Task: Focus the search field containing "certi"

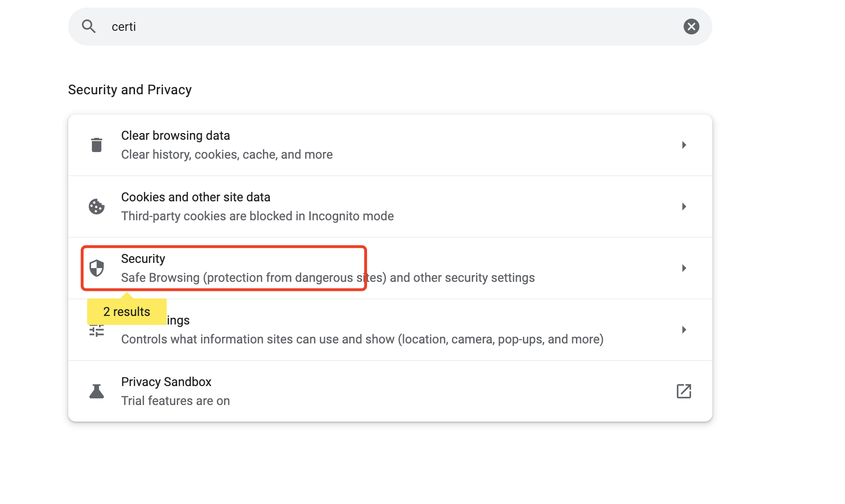Action: (379, 27)
